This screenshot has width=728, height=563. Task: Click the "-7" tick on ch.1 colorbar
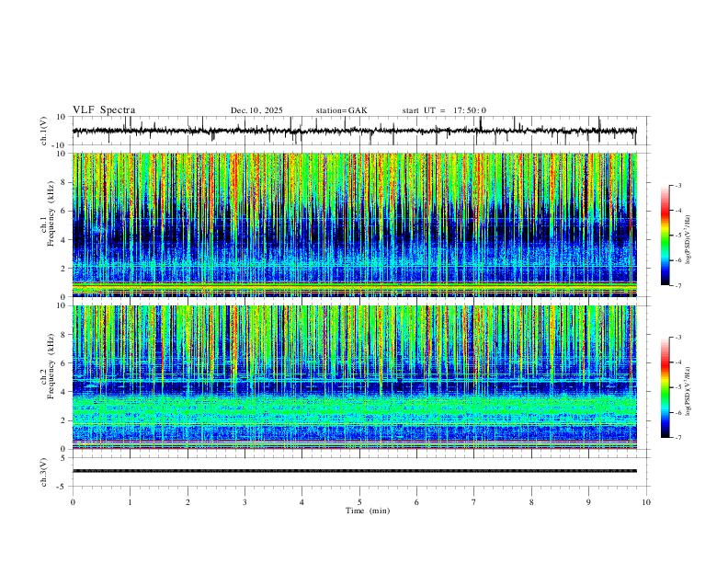click(677, 286)
